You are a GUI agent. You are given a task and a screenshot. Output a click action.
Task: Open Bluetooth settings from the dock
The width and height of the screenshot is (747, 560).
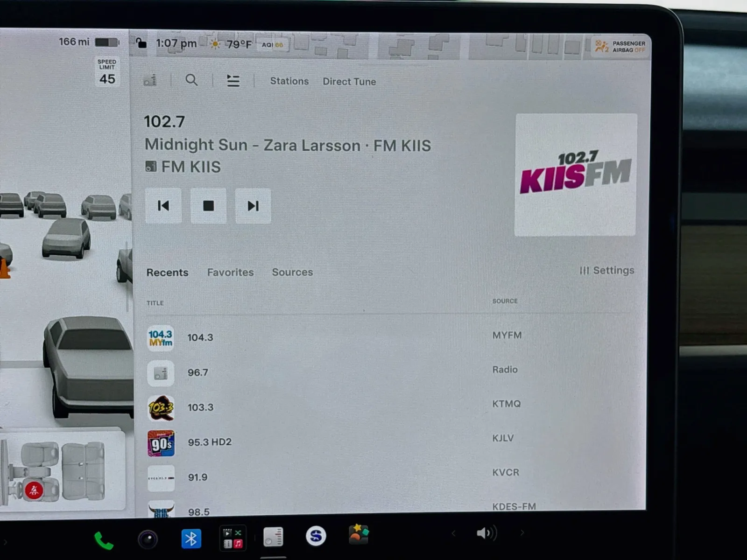coord(191,539)
